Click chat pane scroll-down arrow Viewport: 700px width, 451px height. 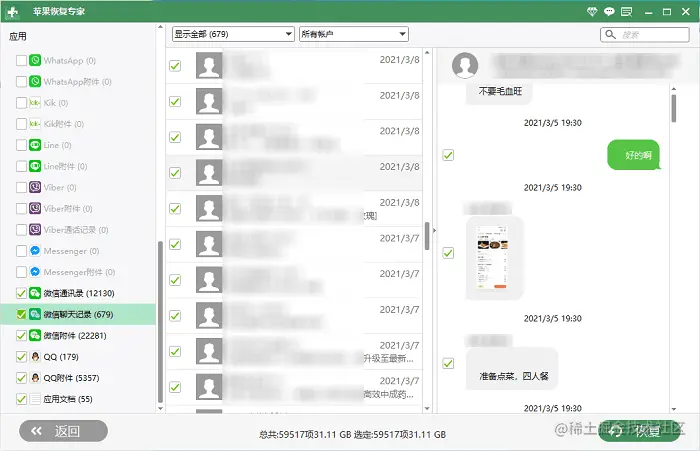pyautogui.click(x=674, y=409)
